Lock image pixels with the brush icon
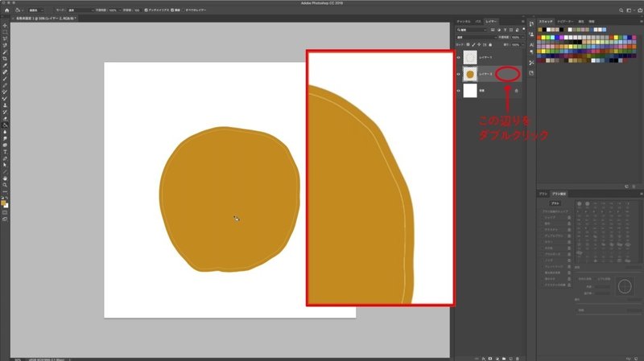Screen dimensions: 644x361 (473, 44)
